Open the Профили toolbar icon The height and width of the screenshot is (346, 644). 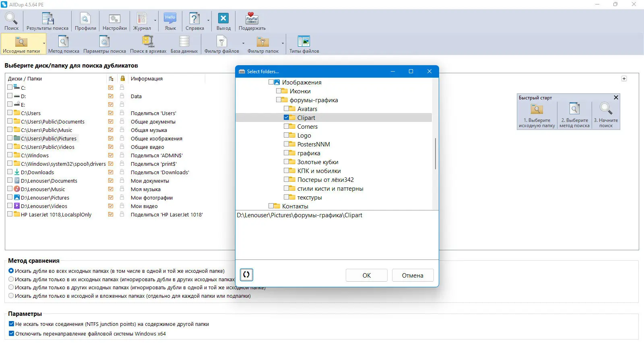coord(85,21)
